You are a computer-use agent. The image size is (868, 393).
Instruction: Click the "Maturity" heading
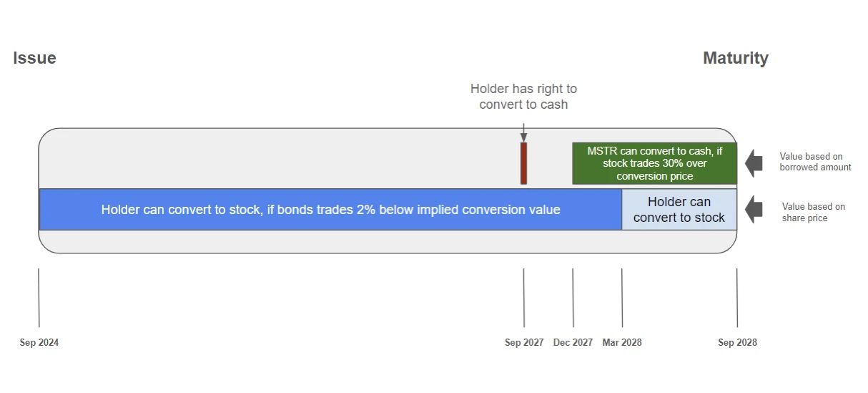click(x=735, y=58)
